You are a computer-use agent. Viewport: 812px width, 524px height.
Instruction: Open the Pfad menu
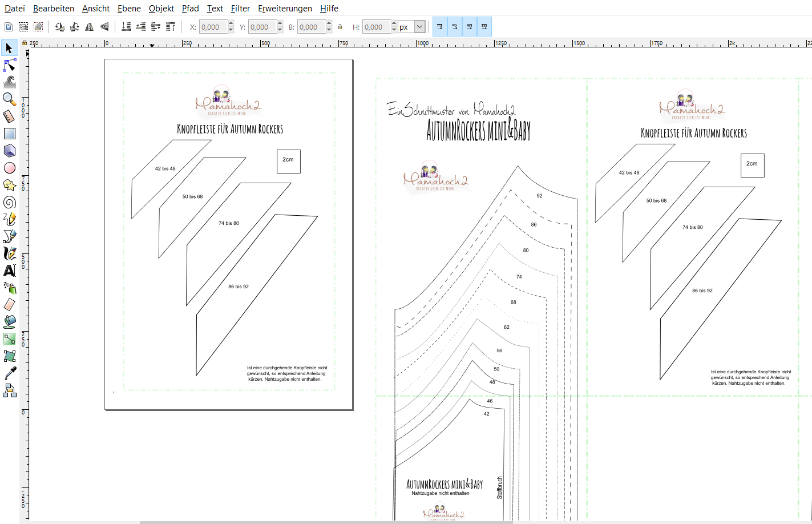pos(190,8)
